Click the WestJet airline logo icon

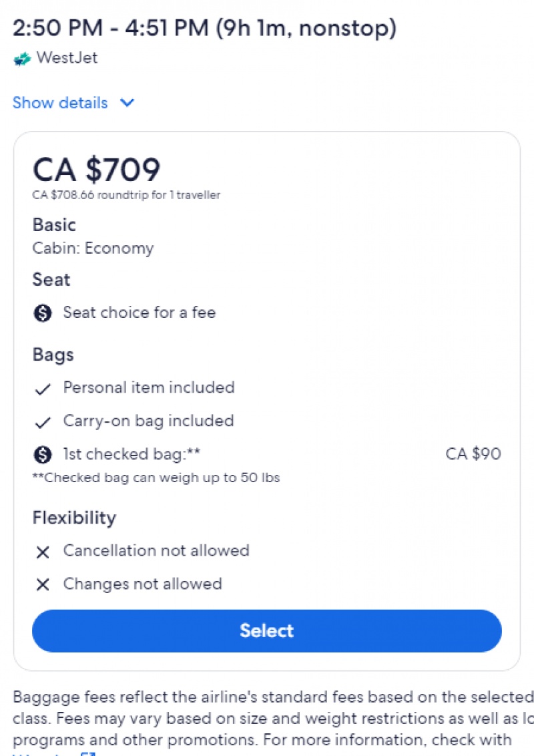(x=21, y=59)
